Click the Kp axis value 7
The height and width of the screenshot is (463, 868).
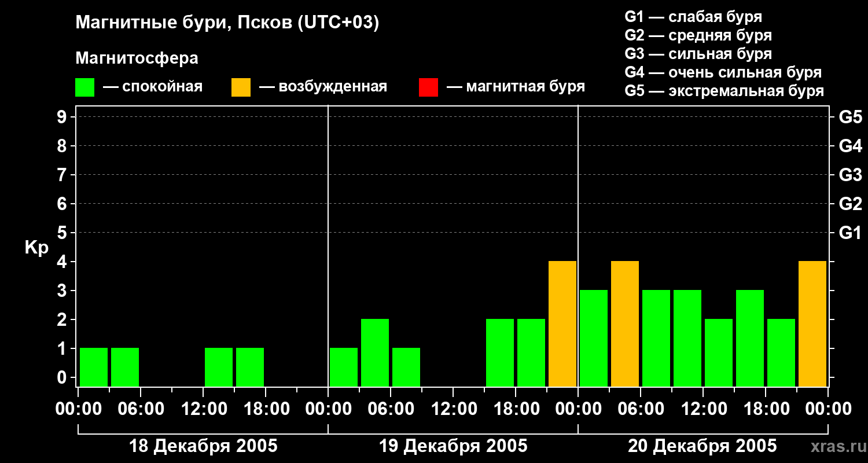click(63, 175)
